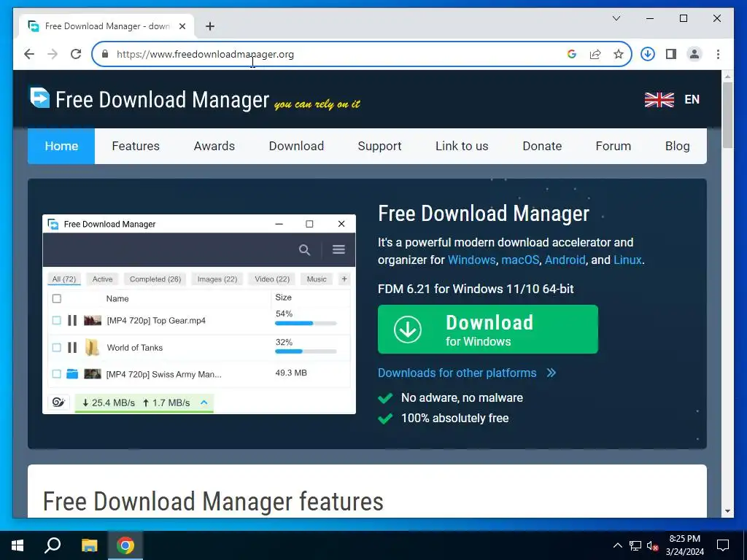
Task: Pause the Top Gear.mp4 download
Action: pyautogui.click(x=72, y=321)
